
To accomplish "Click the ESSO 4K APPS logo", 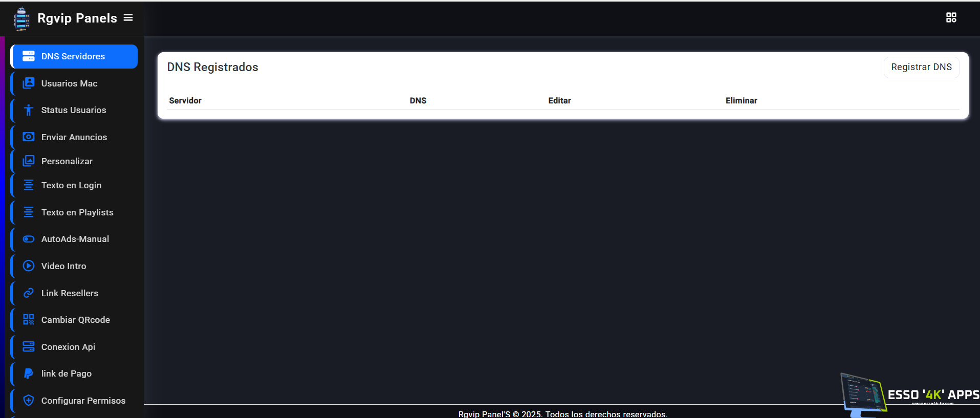I will tap(909, 394).
